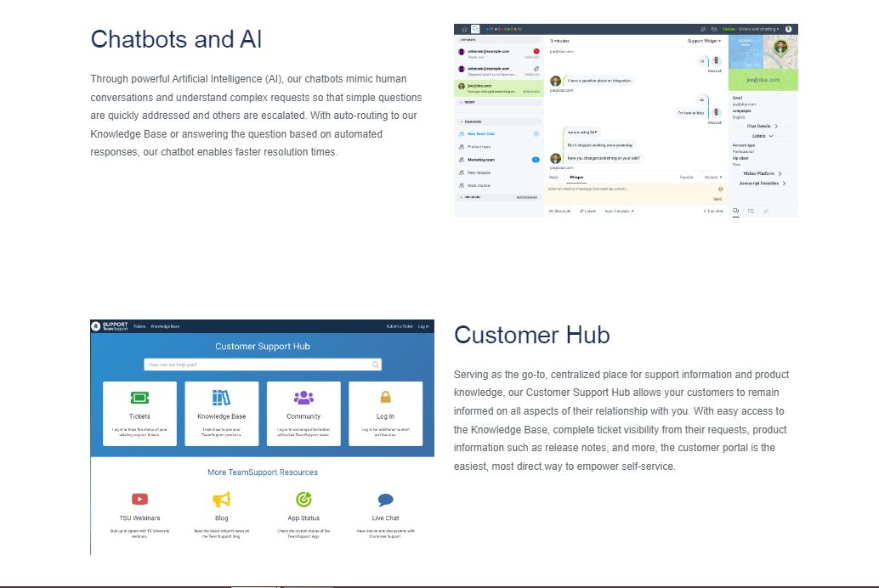879x588 pixels.
Task: Expand the Visitor Platform section
Action: [762, 173]
